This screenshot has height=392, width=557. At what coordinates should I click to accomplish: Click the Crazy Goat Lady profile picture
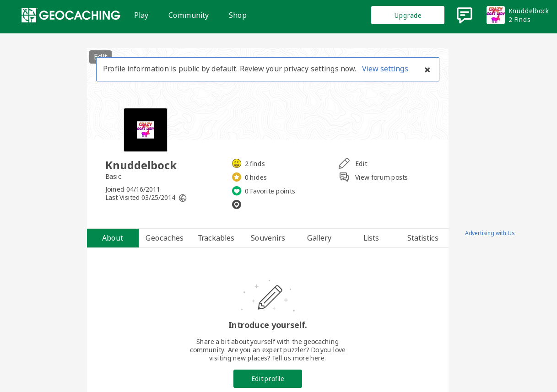pyautogui.click(x=146, y=130)
